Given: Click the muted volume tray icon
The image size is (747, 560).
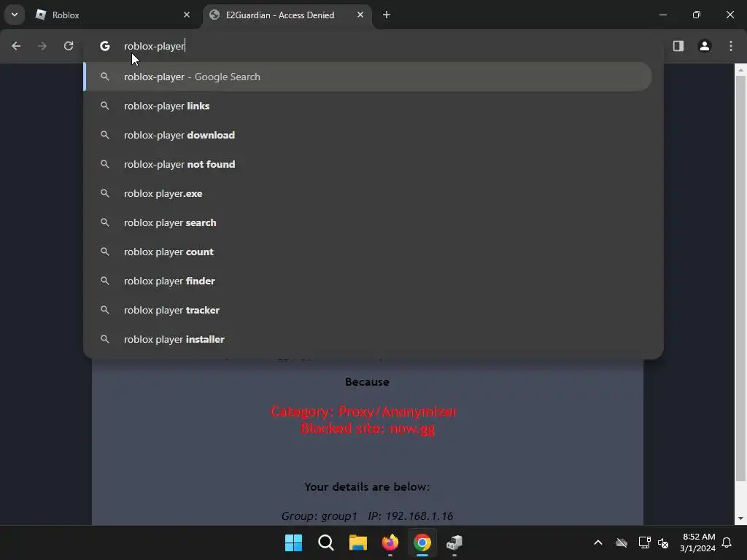Looking at the screenshot, I should click(x=663, y=542).
